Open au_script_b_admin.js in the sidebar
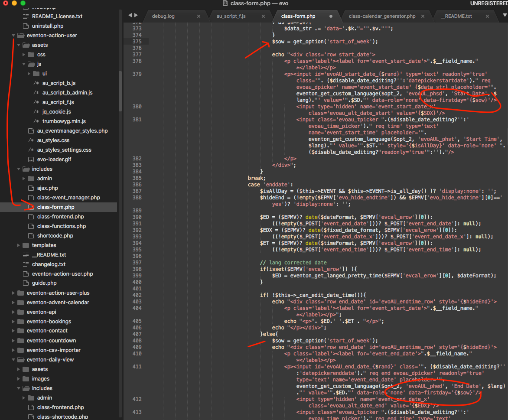This screenshot has height=420, width=508. (x=67, y=93)
